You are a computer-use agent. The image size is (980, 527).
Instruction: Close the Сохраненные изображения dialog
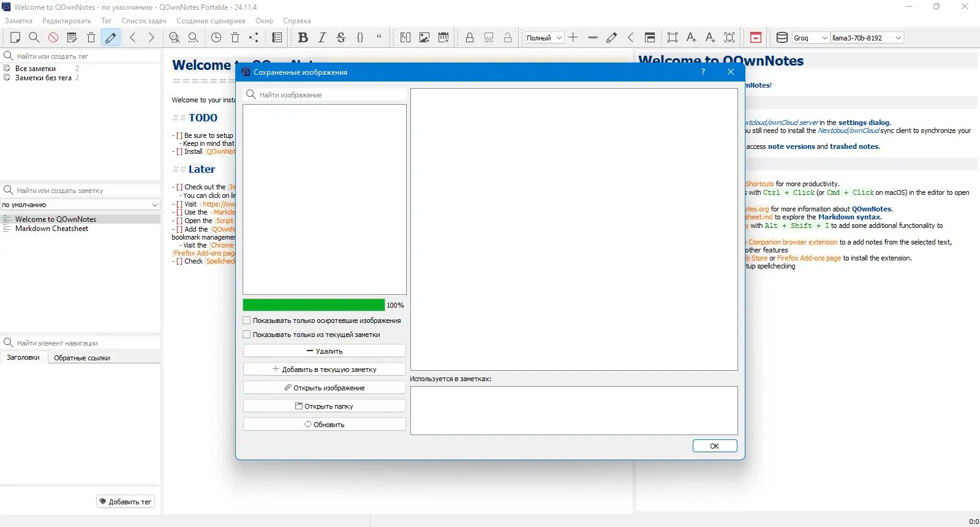point(730,72)
